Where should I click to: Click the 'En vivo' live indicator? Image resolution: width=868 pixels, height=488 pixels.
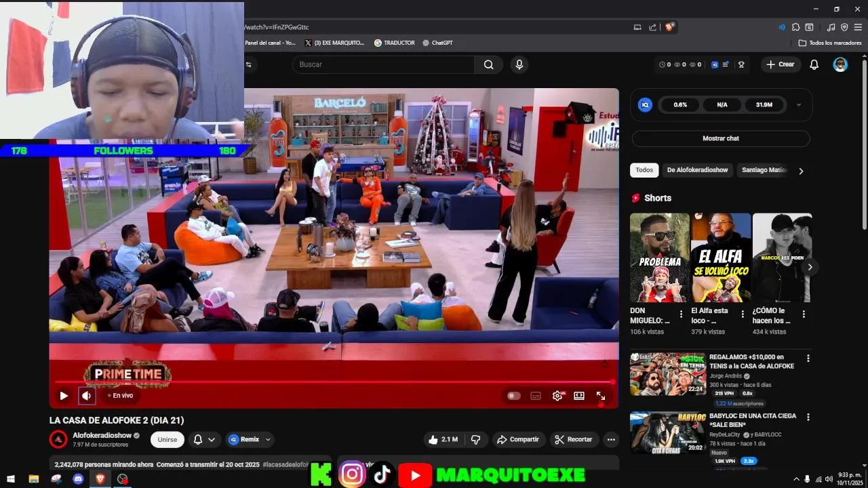pos(121,396)
